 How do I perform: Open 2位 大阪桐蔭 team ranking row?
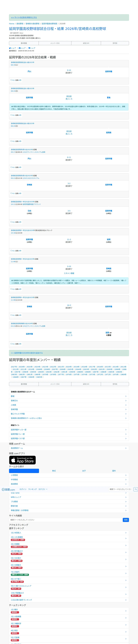click(x=69, y=618)
